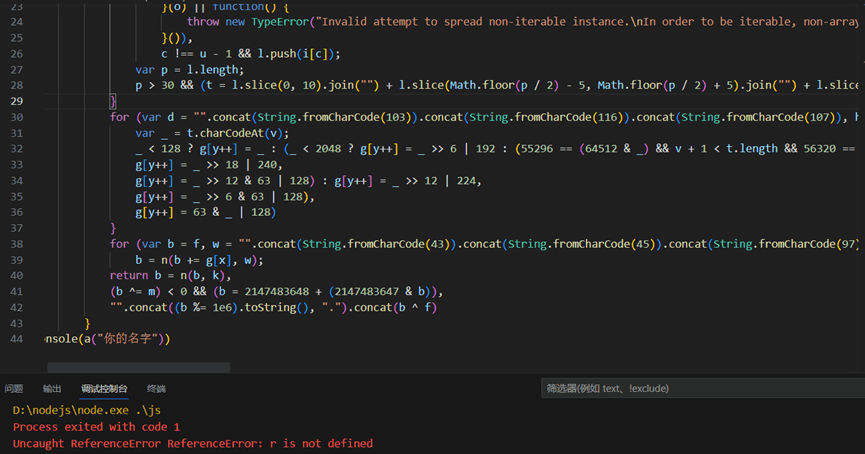Click the '(b ^= m) < 0' code line

pos(276,291)
